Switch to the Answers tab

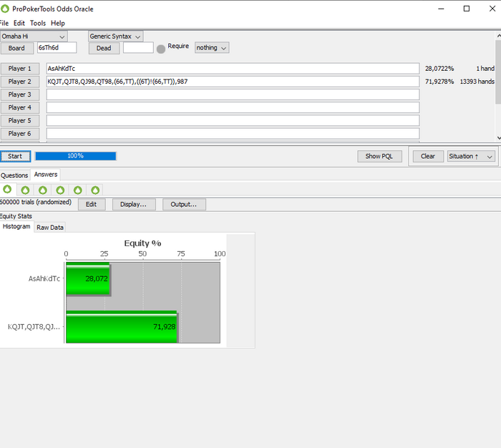pos(46,175)
